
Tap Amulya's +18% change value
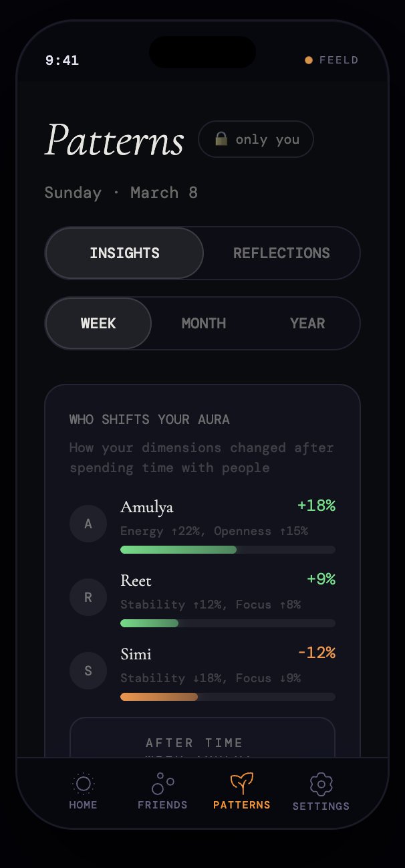point(316,506)
